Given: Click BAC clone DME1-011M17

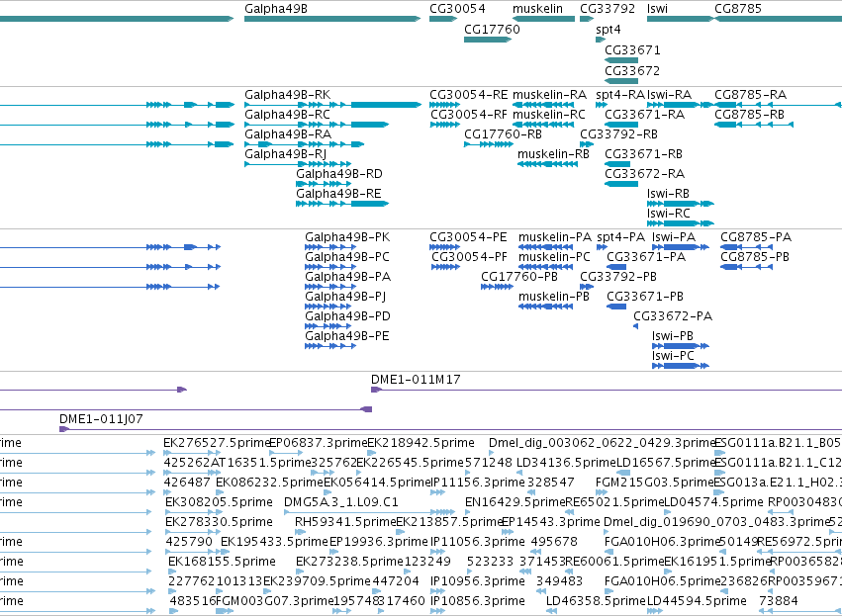Looking at the screenshot, I should (x=607, y=390).
